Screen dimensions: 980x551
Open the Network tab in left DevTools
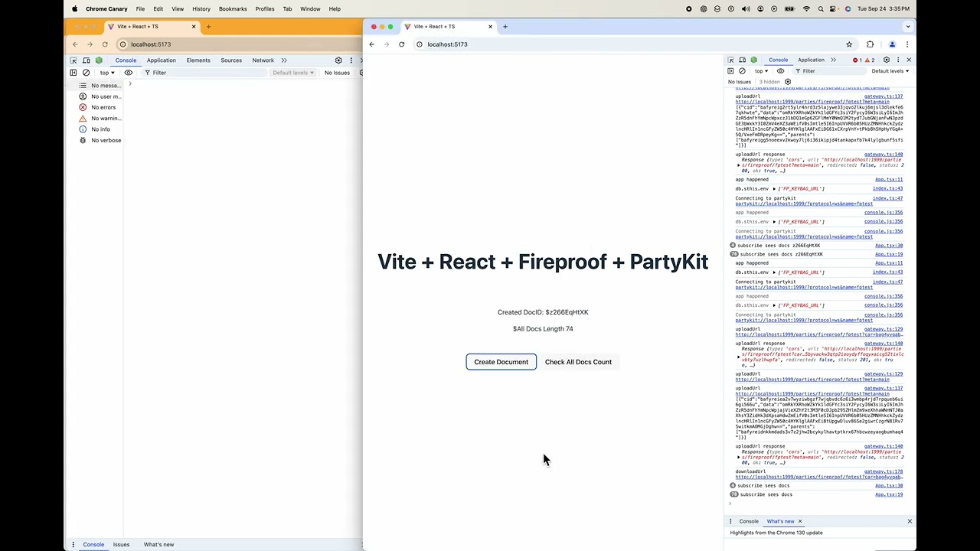tap(263, 60)
